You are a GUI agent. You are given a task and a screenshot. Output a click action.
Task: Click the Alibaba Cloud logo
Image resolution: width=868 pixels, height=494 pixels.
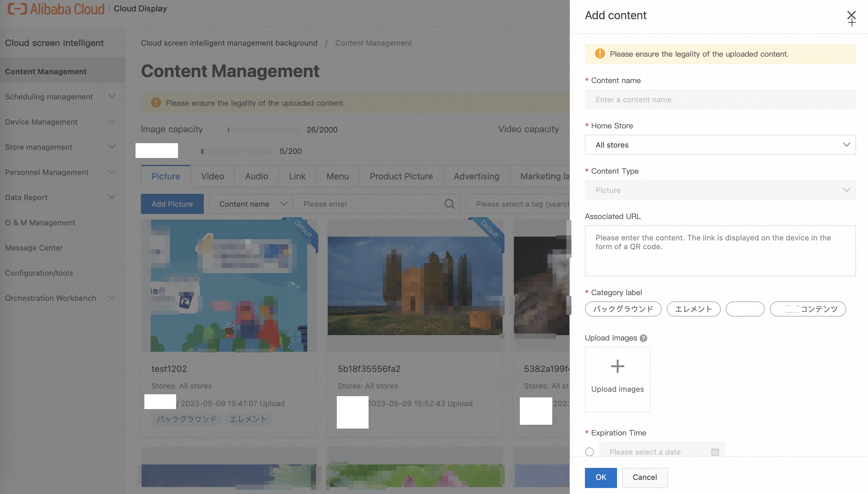coord(56,9)
